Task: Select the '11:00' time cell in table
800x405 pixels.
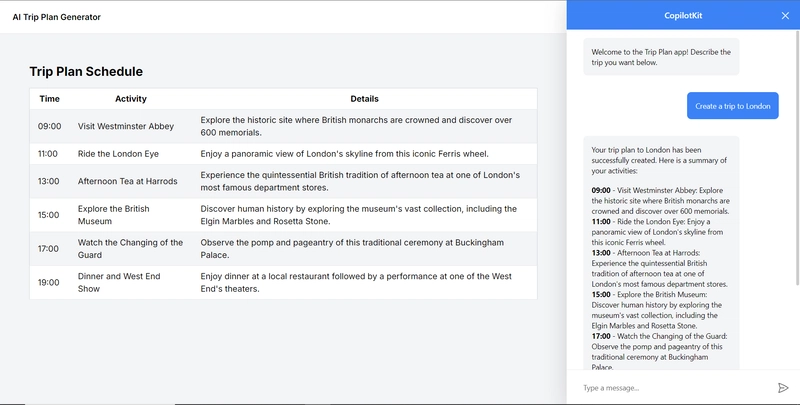Action: point(48,154)
